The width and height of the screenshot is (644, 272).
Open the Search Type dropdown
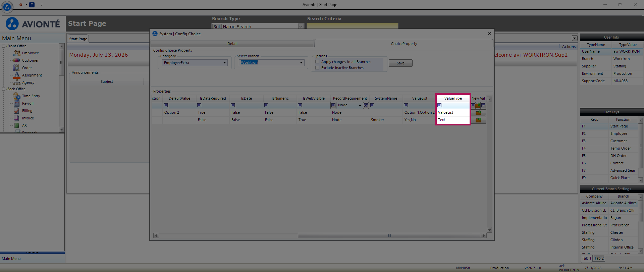click(x=301, y=26)
